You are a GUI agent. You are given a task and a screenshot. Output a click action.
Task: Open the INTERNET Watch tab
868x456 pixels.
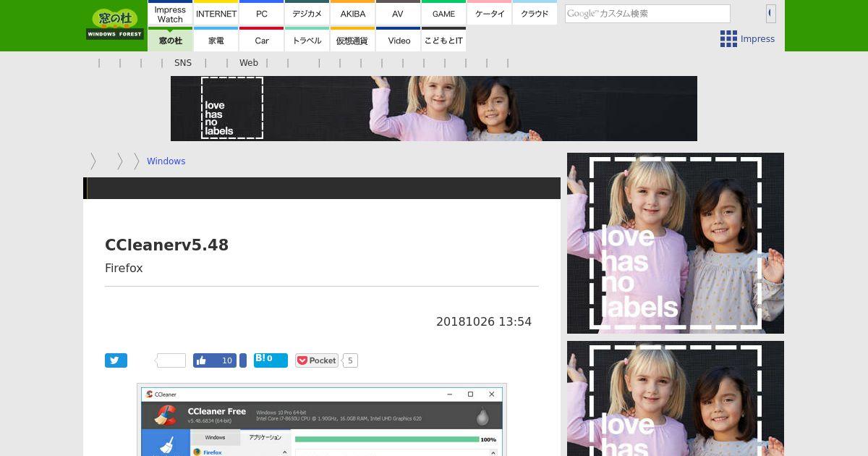click(x=216, y=13)
